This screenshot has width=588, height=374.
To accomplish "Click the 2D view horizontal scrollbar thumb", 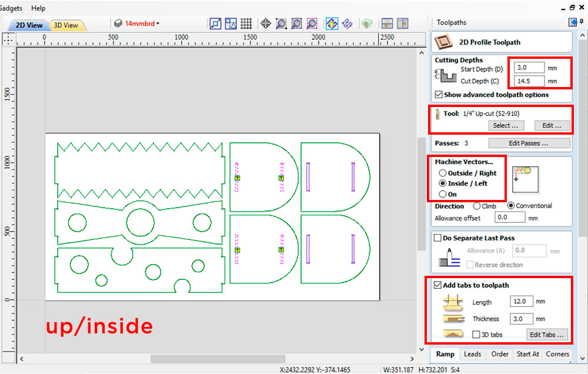I will [x=218, y=359].
